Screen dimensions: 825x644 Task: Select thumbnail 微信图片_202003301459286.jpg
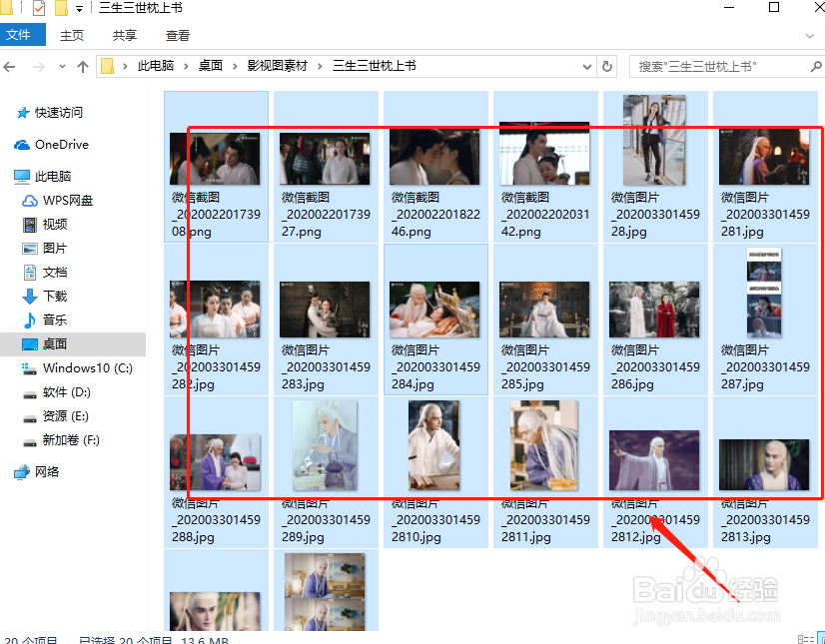click(x=654, y=310)
